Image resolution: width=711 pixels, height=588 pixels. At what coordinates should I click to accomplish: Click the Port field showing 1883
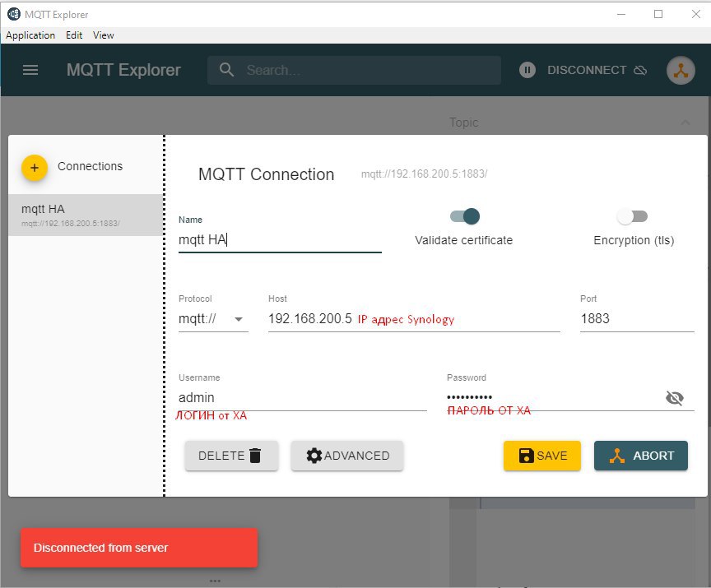click(637, 319)
